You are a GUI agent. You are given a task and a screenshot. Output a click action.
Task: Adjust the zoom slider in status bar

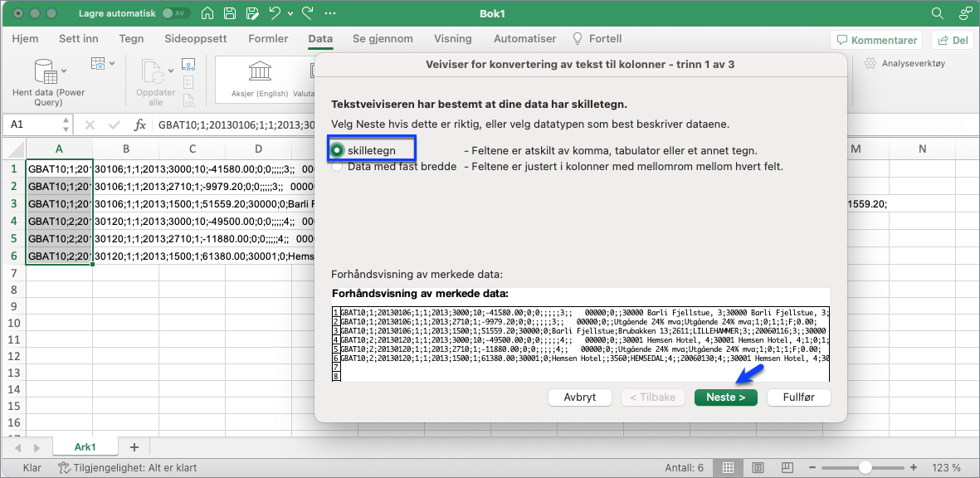[865, 467]
